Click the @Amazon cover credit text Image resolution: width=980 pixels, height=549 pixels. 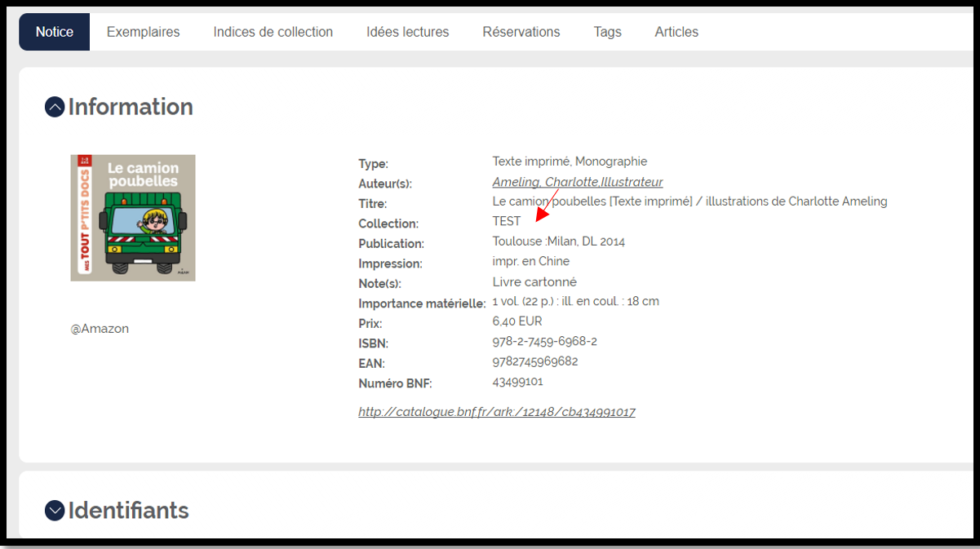click(x=100, y=329)
